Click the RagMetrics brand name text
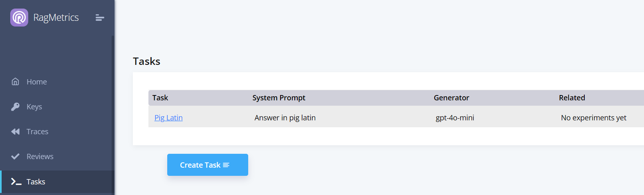Screen dimensions: 644x195 [x=56, y=18]
